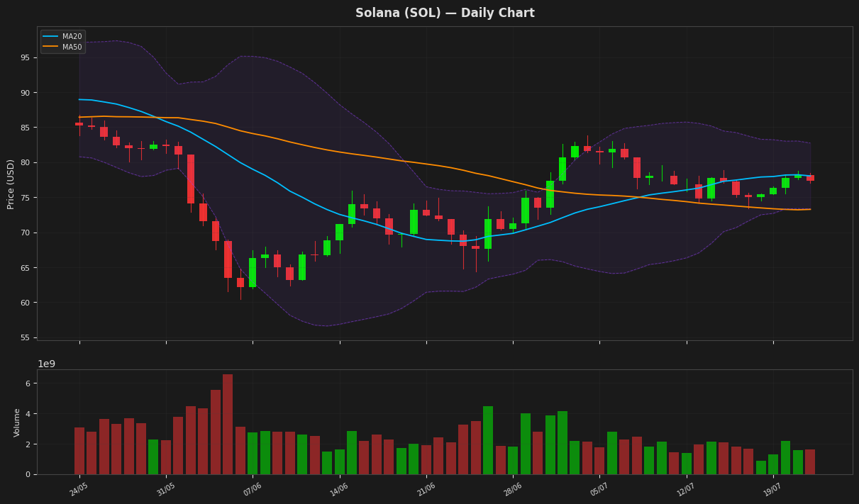Image resolution: width=859 pixels, height=504 pixels.
Task: Click the 19/07 date axis label
Action: pyautogui.click(x=772, y=489)
